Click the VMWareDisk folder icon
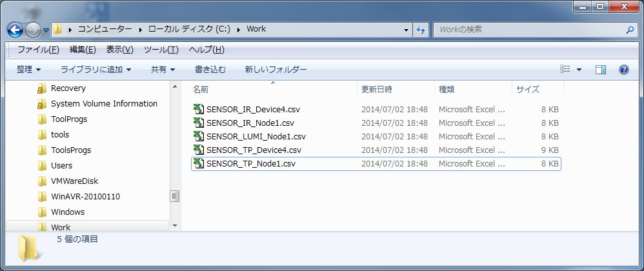Image resolution: width=644 pixels, height=271 pixels. 42,181
